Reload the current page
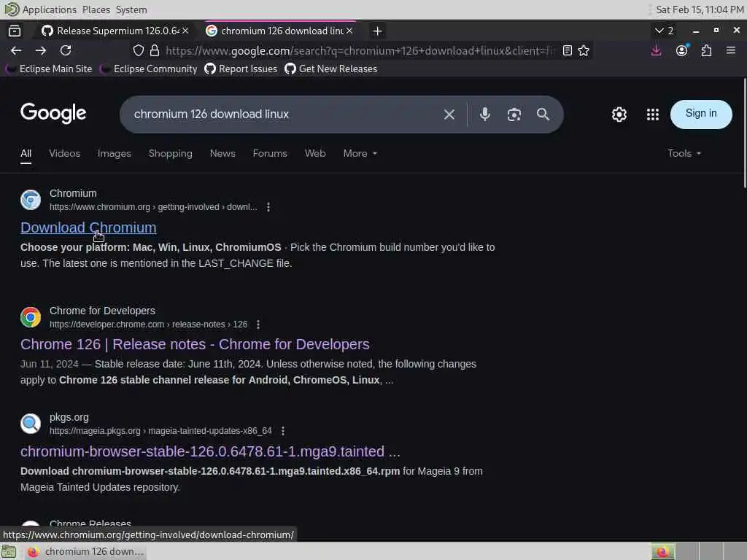This screenshot has height=560, width=747. point(66,50)
